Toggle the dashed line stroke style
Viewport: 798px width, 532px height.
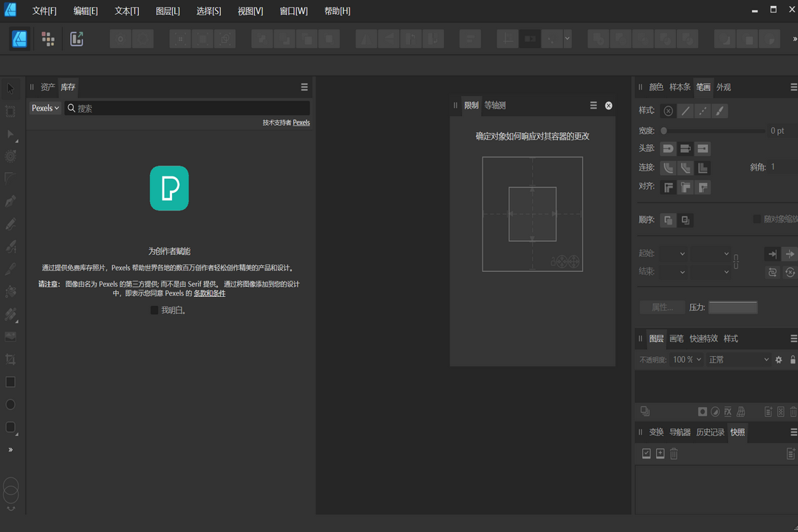pos(702,111)
